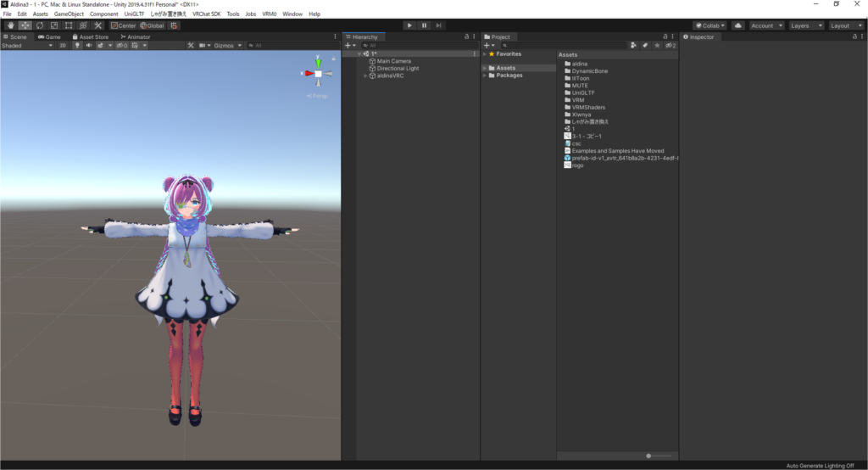Expand Favorites in Project panel
The width and height of the screenshot is (868, 470).
pos(485,54)
